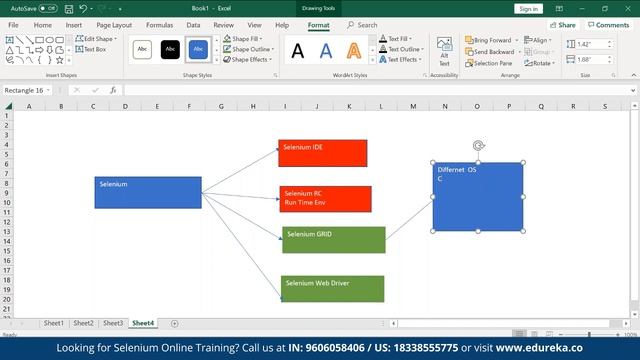Click the Select All corner triangle
The image size is (640, 360).
[8, 107]
